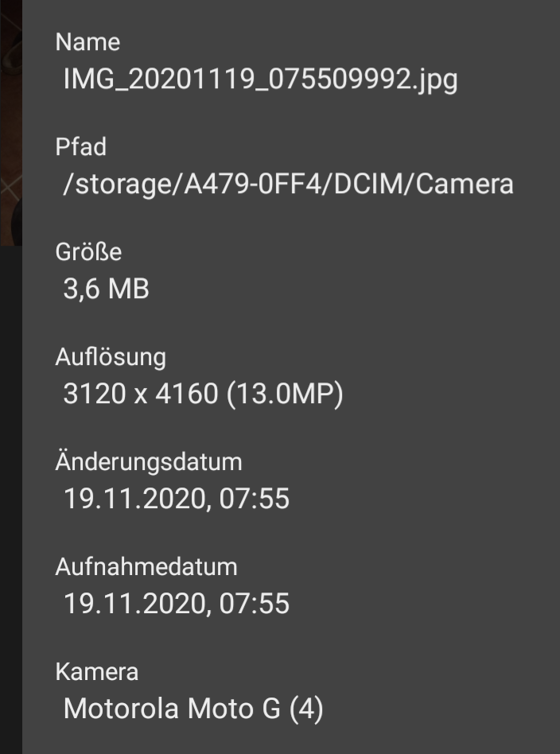The image size is (560, 754).
Task: Select the 3120 x 4160 (13.0MP) resolution
Action: [203, 394]
